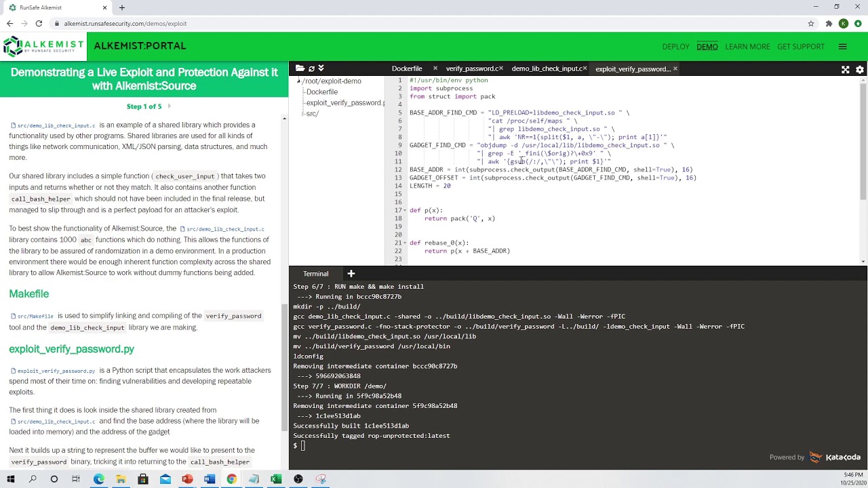Open a new browser tab
The height and width of the screenshot is (488, 868).
point(122,7)
